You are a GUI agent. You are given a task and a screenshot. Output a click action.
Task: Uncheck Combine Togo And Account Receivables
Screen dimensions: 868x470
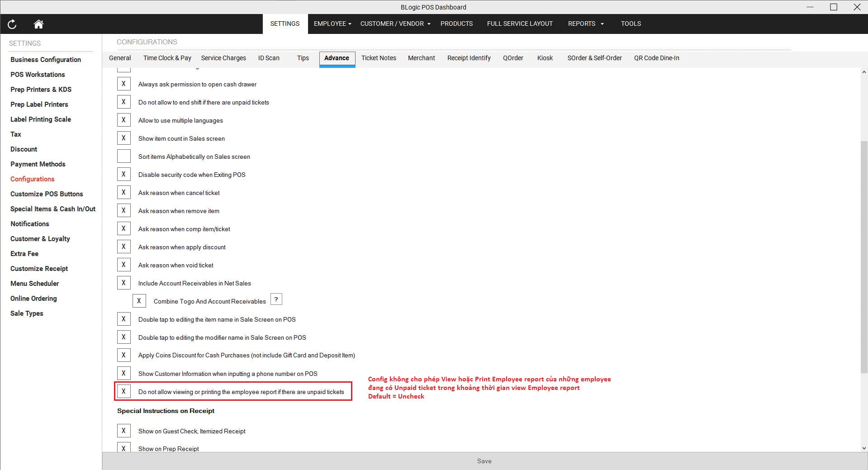(139, 301)
